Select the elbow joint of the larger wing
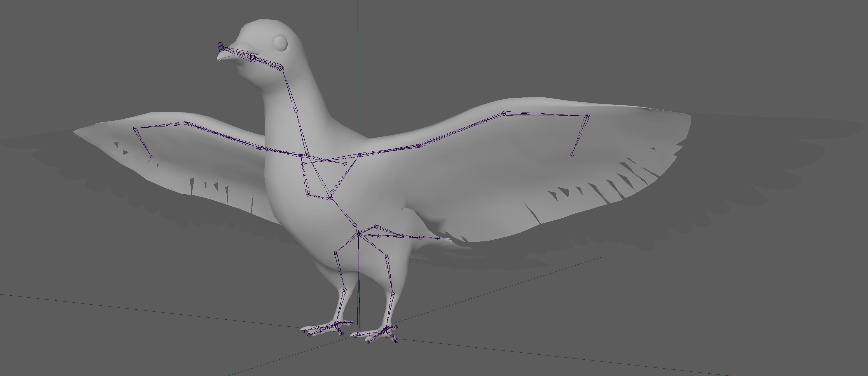868x376 pixels. pyautogui.click(x=505, y=113)
